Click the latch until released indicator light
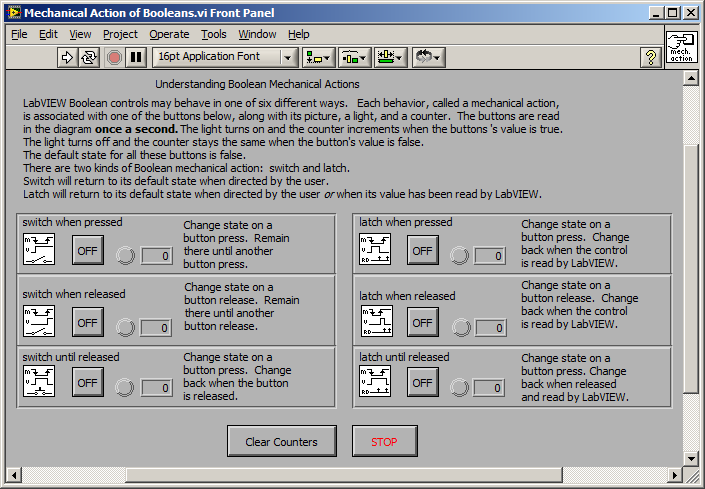 pyautogui.click(x=460, y=387)
